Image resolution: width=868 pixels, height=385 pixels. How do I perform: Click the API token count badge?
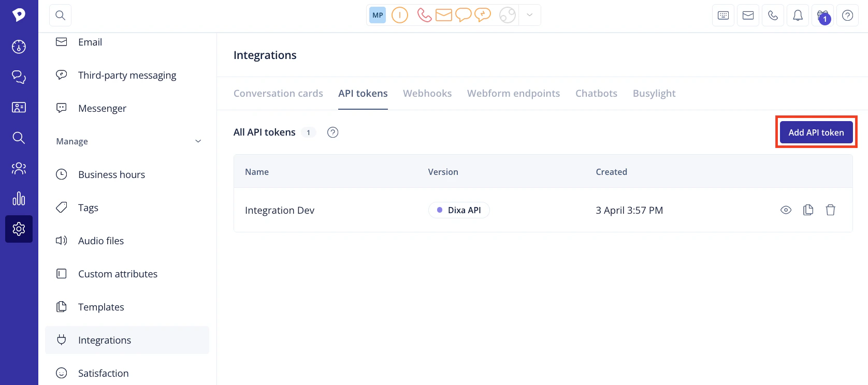click(309, 132)
